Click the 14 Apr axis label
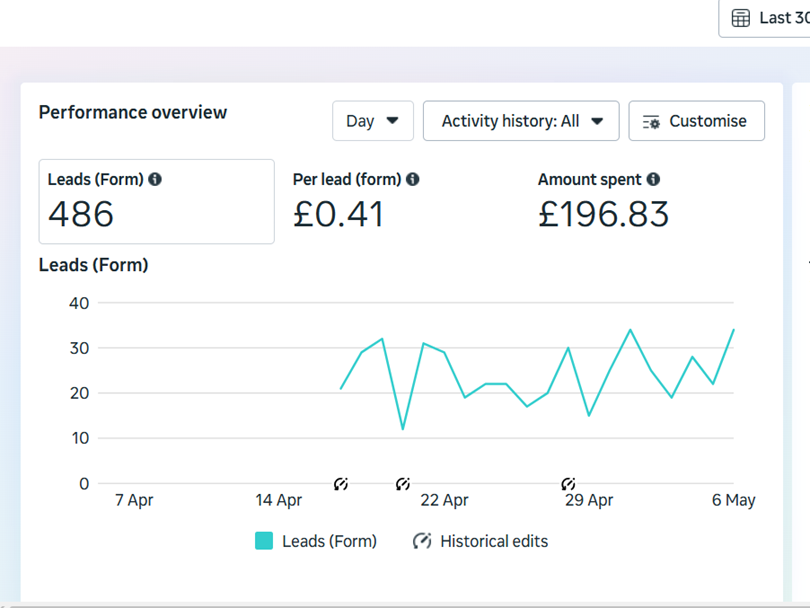 (x=278, y=500)
